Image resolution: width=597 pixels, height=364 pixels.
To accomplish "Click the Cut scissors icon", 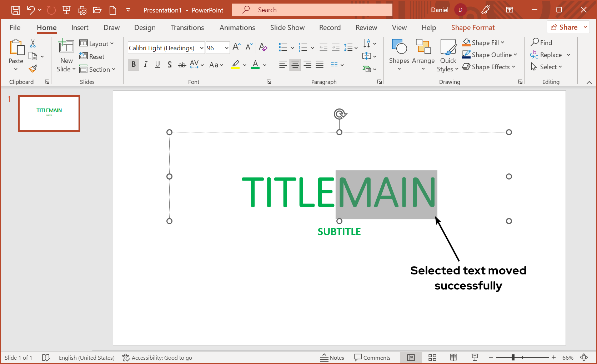I will coord(33,44).
